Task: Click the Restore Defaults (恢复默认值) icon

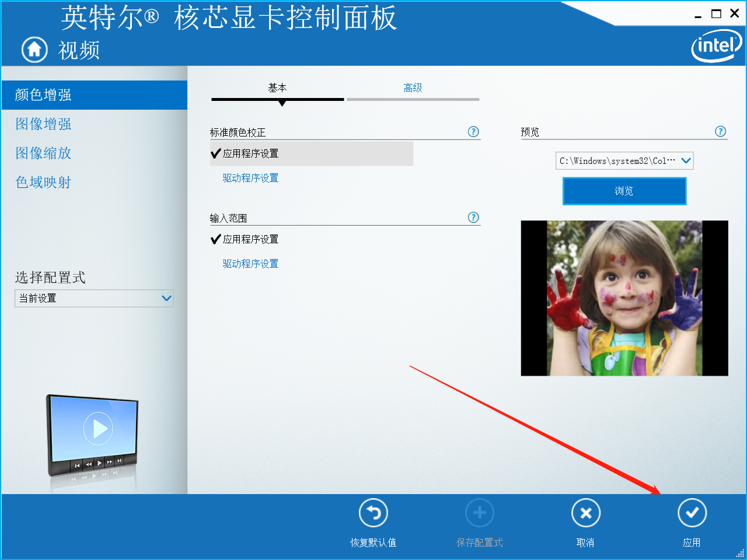Action: point(373,513)
